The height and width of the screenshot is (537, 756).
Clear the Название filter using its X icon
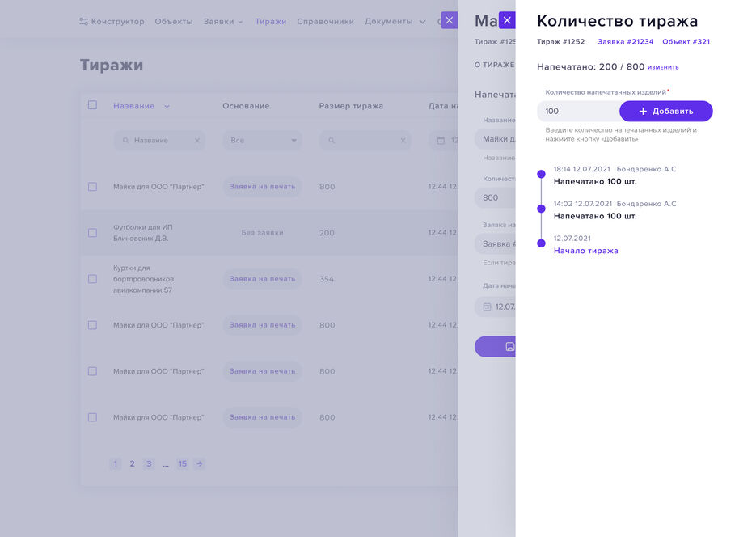coord(196,140)
